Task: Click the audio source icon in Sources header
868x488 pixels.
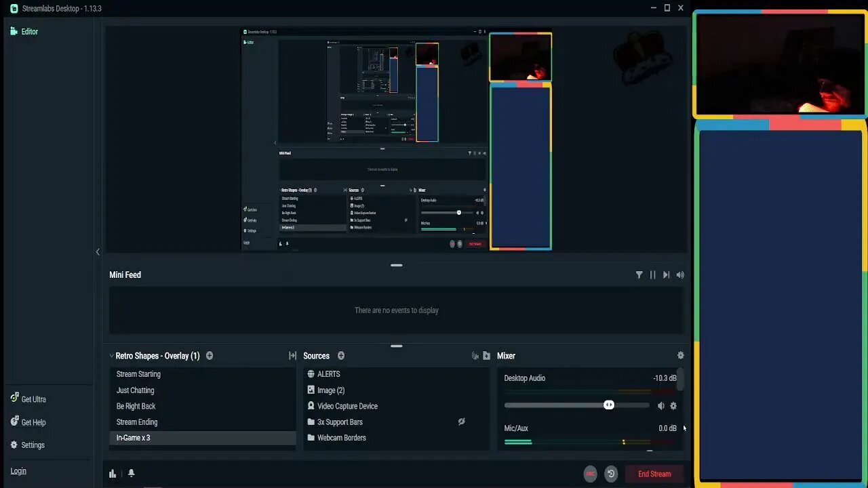Action: (x=475, y=356)
